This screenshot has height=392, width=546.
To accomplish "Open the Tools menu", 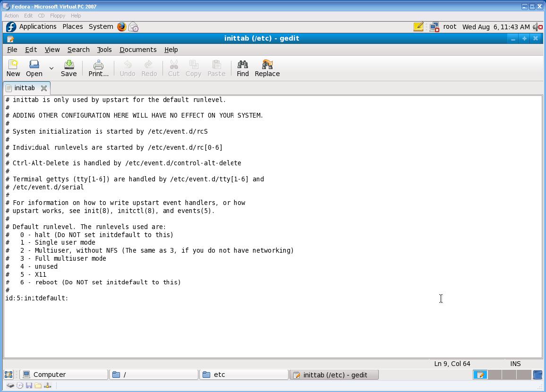I will click(104, 50).
